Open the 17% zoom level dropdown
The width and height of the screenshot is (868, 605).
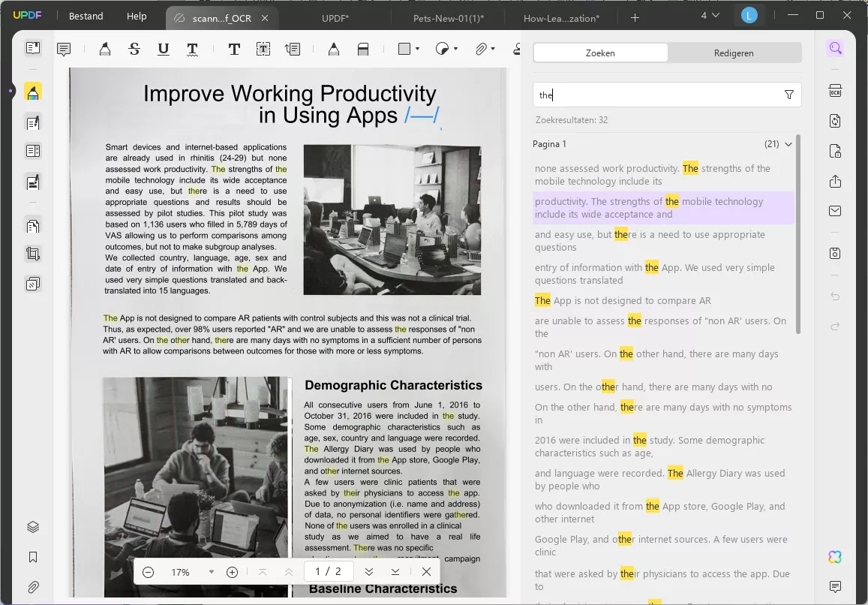tap(212, 572)
